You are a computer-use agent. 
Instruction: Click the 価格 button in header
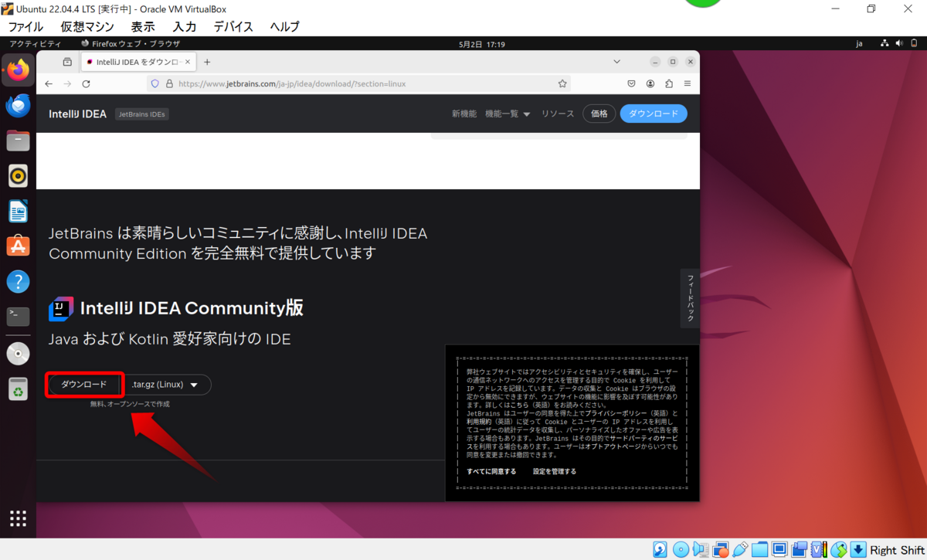point(599,114)
